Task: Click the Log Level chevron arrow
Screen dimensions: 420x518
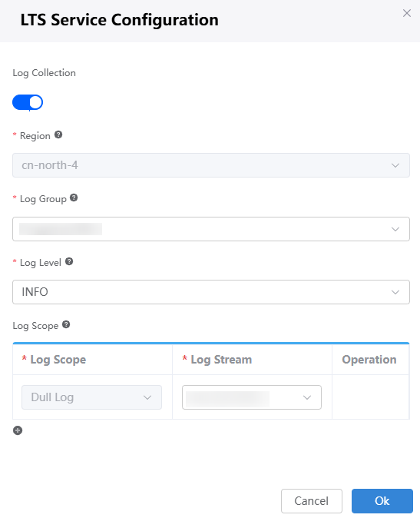Action: [395, 292]
